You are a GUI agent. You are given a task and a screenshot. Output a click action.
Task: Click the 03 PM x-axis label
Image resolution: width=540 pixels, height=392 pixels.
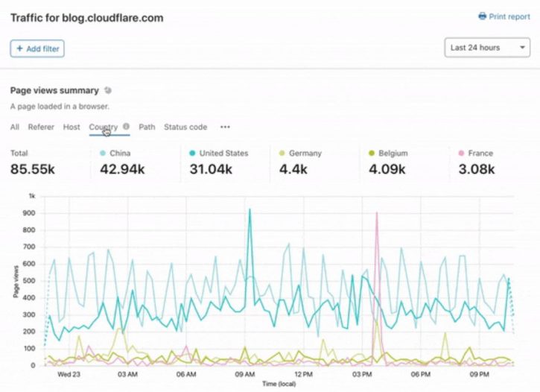click(362, 374)
